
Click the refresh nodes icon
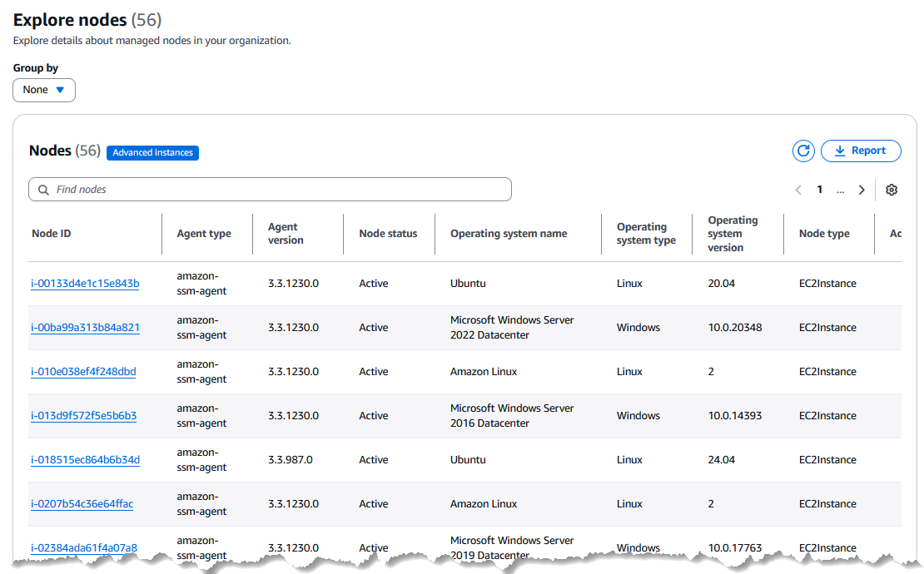point(802,151)
